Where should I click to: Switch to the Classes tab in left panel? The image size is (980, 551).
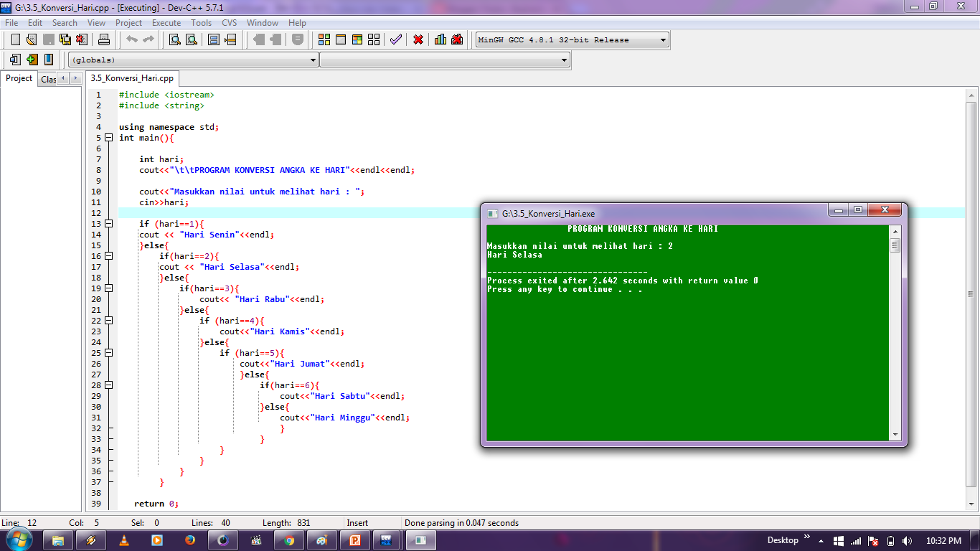coord(47,79)
